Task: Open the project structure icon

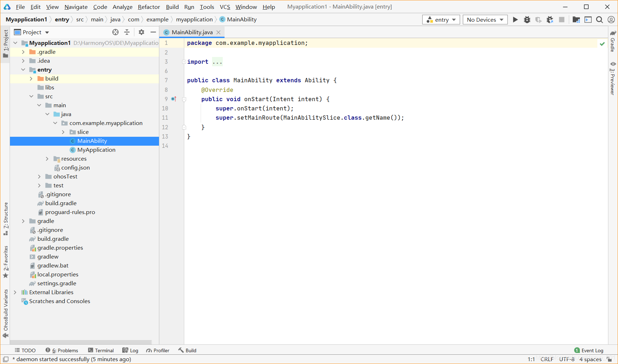Action: [x=576, y=20]
